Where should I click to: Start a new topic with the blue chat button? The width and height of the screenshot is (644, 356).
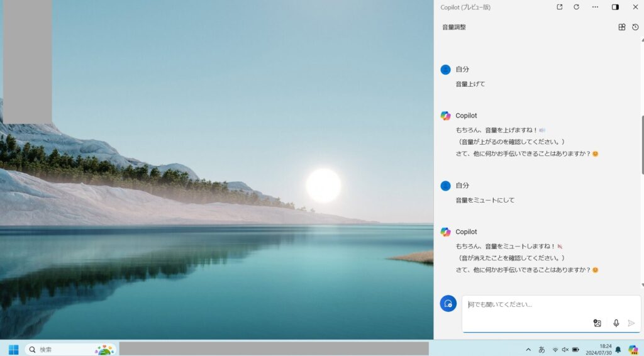(x=448, y=303)
